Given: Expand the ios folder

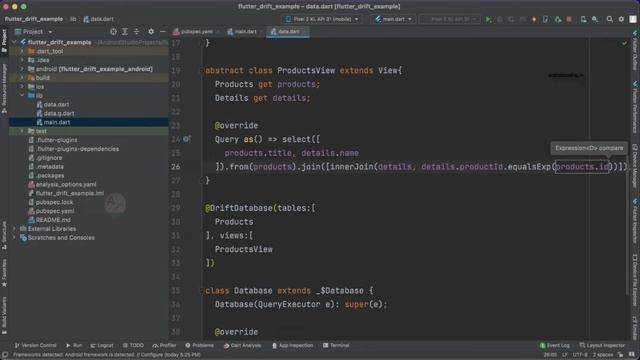Looking at the screenshot, I should click(22, 87).
